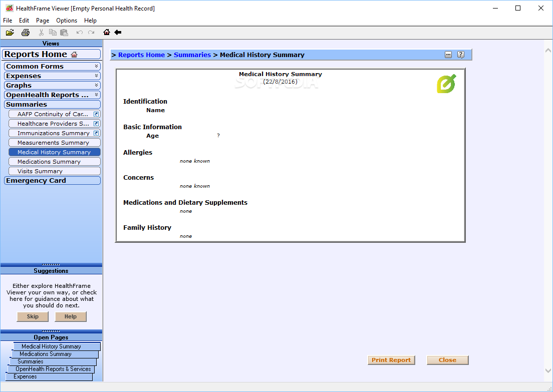This screenshot has height=392, width=553.
Task: Click the HealthFrame app icon in title bar
Action: (10, 8)
